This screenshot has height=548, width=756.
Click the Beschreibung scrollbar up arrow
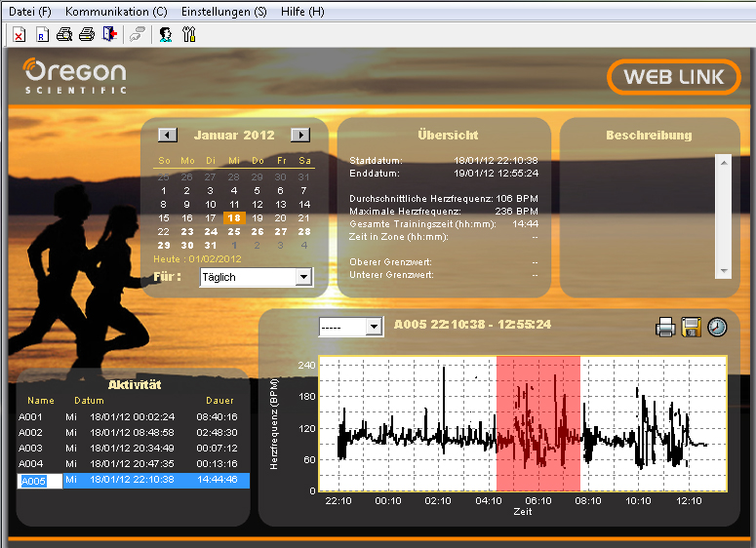point(724,163)
